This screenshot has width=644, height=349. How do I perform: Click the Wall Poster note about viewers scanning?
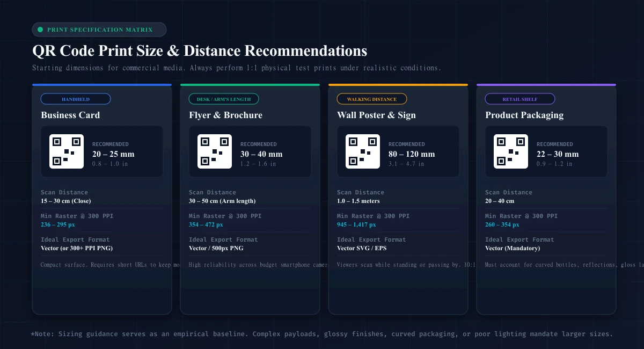click(407, 265)
